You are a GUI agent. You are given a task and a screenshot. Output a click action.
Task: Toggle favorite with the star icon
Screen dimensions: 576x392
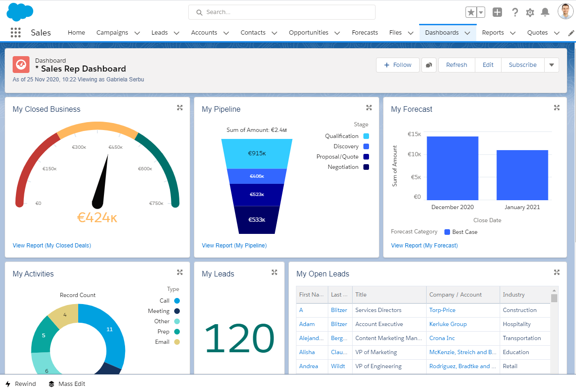[471, 12]
